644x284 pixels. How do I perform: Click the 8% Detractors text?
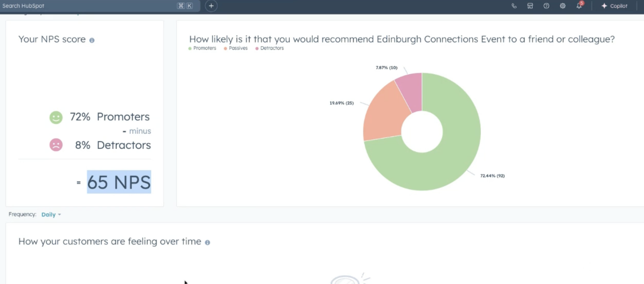click(x=113, y=145)
